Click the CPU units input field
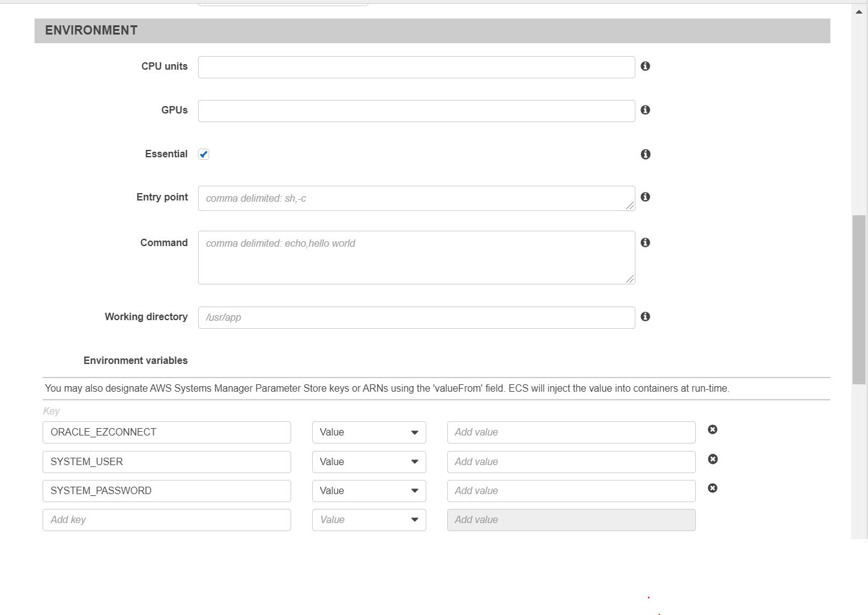The width and height of the screenshot is (868, 615). point(416,67)
